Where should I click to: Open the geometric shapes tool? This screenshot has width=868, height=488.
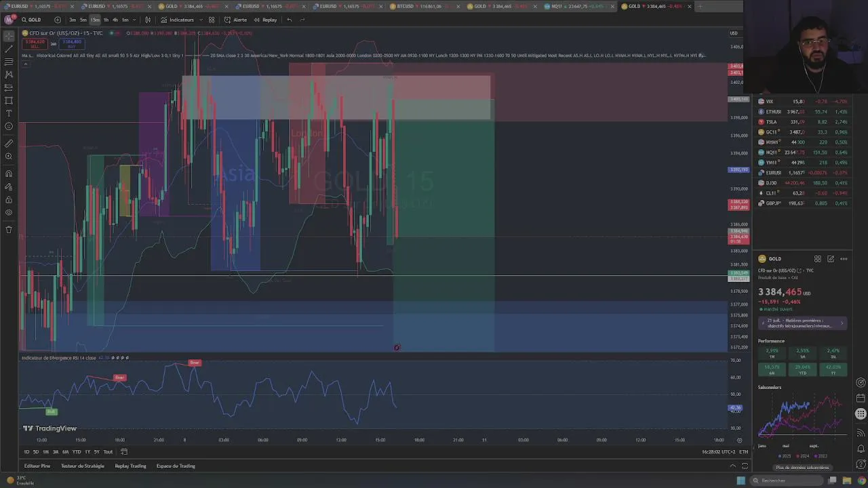click(9, 100)
